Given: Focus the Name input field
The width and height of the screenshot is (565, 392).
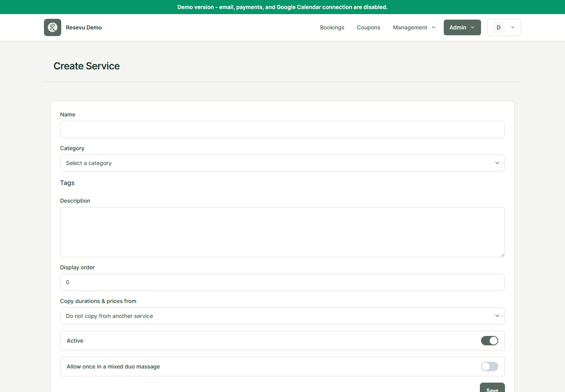Looking at the screenshot, I should (282, 129).
